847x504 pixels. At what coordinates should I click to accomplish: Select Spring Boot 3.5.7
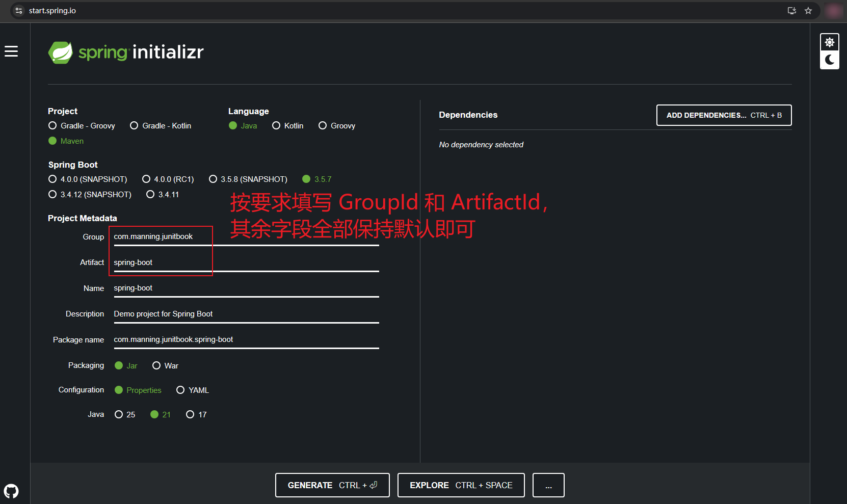pos(317,179)
